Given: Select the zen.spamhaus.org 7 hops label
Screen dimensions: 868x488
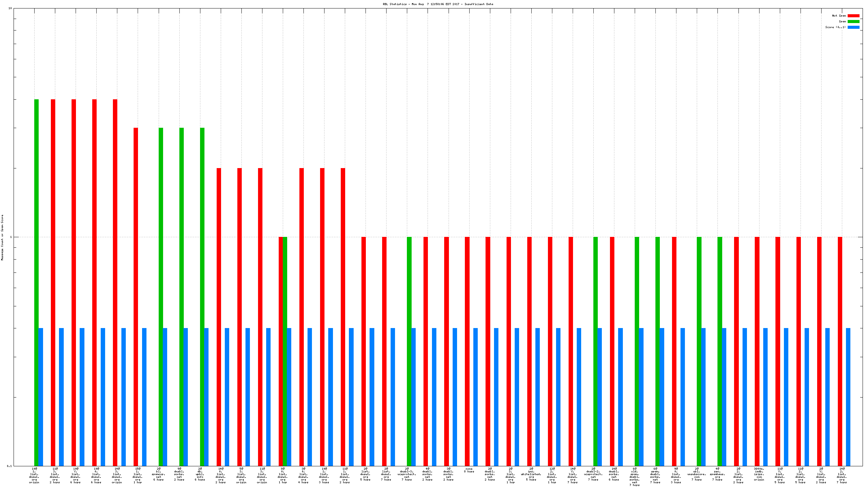Looking at the screenshot, I should coord(717,474).
